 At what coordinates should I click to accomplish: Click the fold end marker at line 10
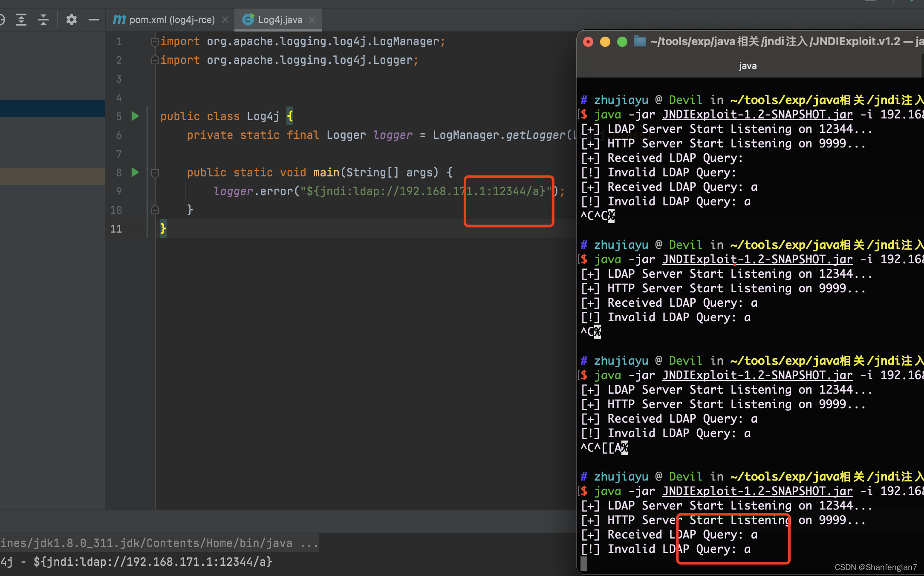(155, 210)
